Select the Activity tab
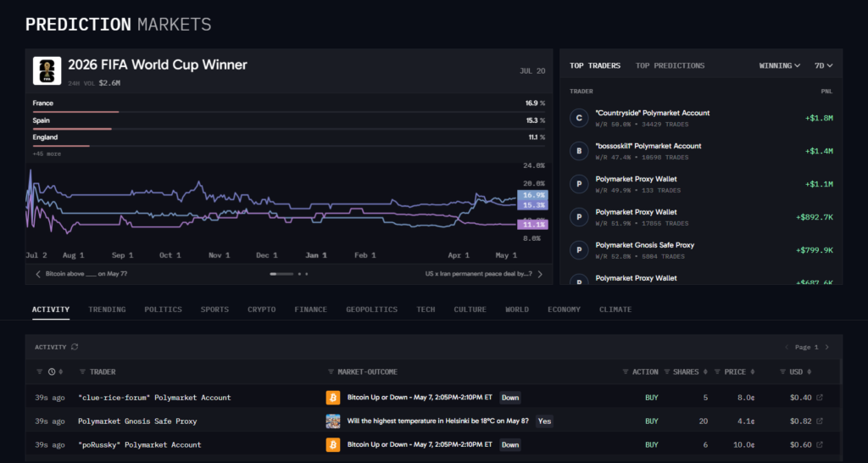 coord(51,310)
